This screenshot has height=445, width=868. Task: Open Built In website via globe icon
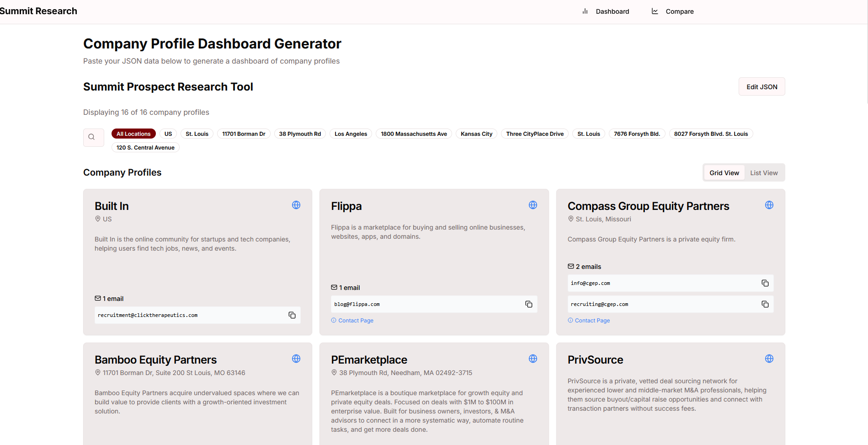(296, 205)
